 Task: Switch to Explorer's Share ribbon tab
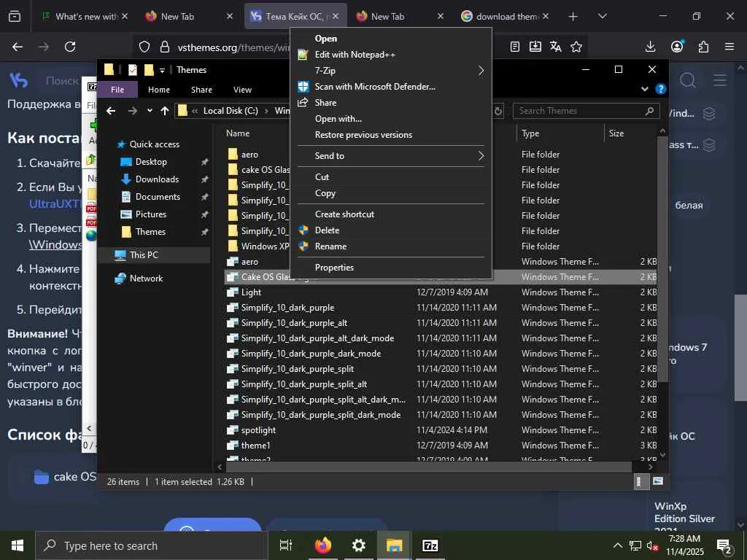[201, 90]
